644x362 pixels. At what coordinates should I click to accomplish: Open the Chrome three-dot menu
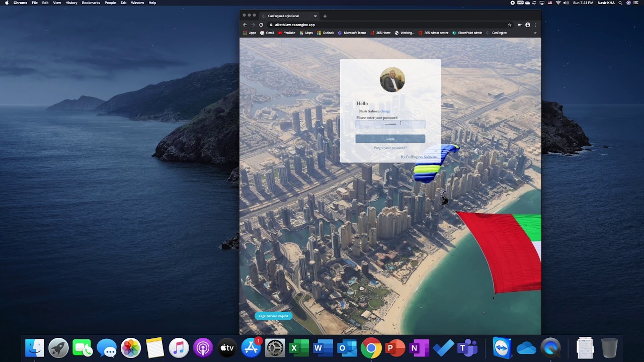pos(536,25)
